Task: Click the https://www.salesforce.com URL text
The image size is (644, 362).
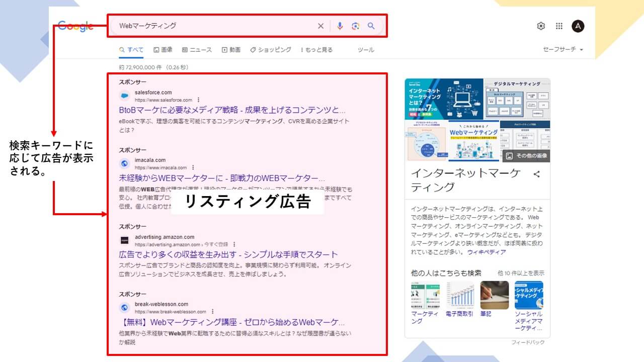Action: pos(164,100)
